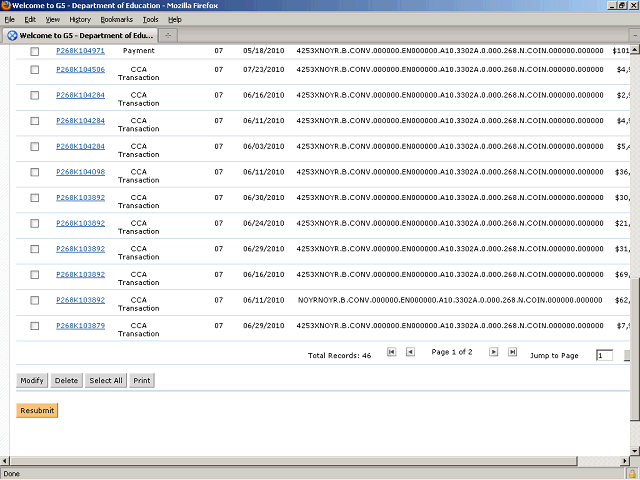This screenshot has height=480, width=640.
Task: Check the box for record P268K104506
Action: tap(35, 70)
